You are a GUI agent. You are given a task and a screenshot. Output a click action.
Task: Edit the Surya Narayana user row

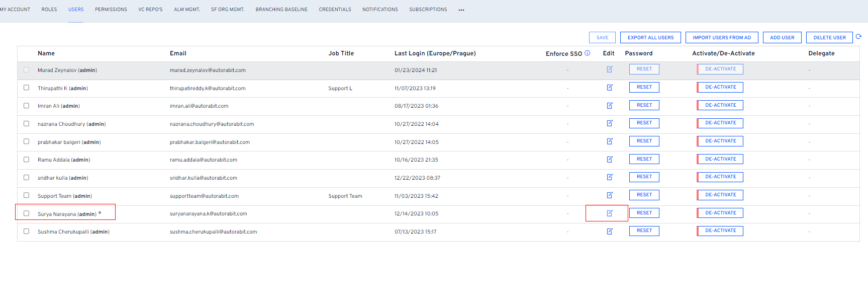point(609,213)
